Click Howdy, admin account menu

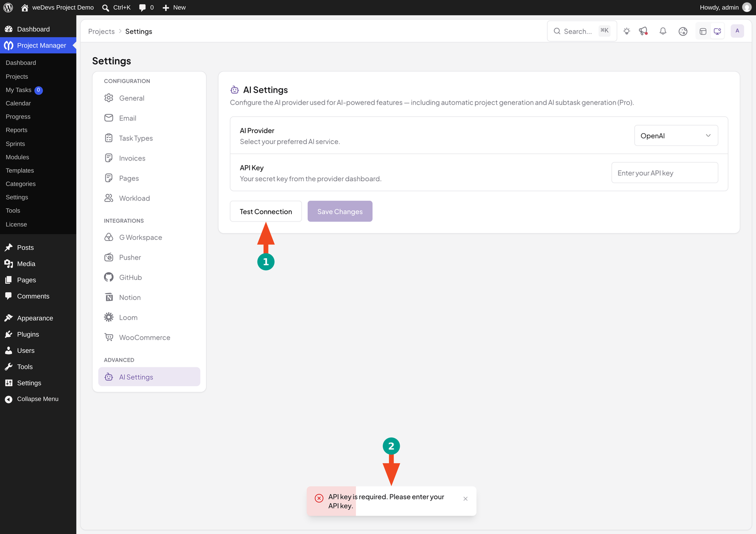pos(725,8)
